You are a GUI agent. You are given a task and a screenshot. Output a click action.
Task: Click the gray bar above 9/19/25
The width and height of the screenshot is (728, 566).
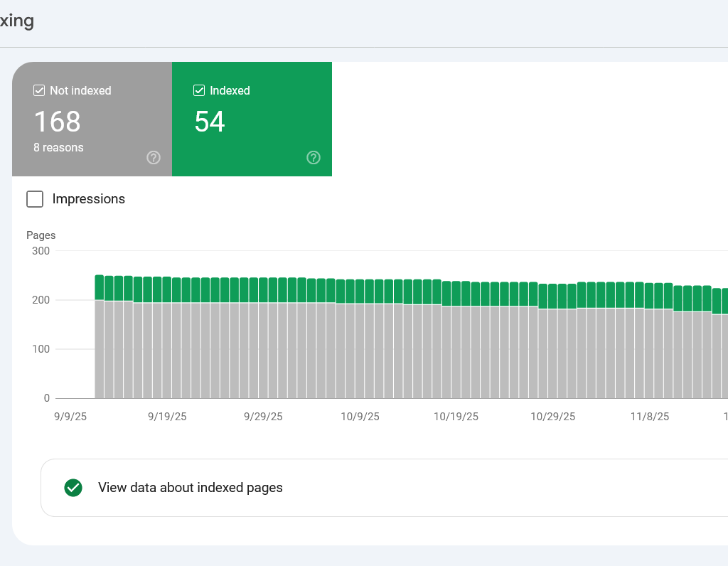pyautogui.click(x=166, y=351)
